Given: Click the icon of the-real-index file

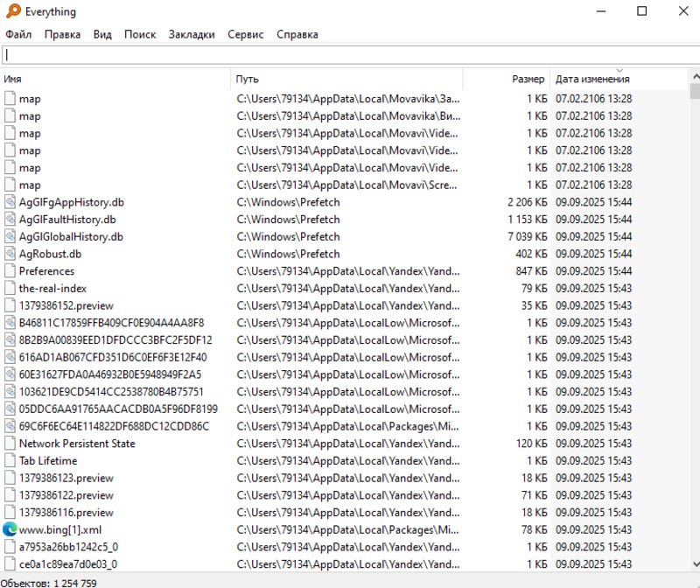Looking at the screenshot, I should pyautogui.click(x=10, y=288).
